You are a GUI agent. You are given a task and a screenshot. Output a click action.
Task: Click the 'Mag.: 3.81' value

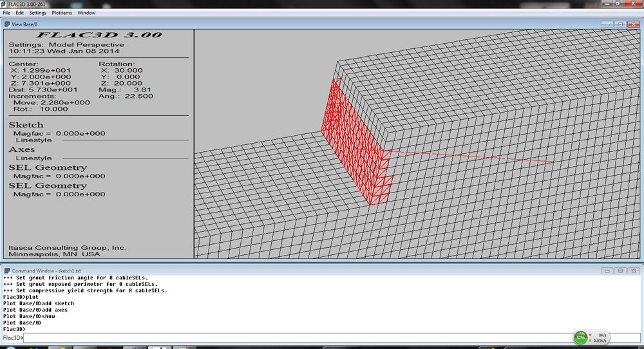tap(125, 90)
